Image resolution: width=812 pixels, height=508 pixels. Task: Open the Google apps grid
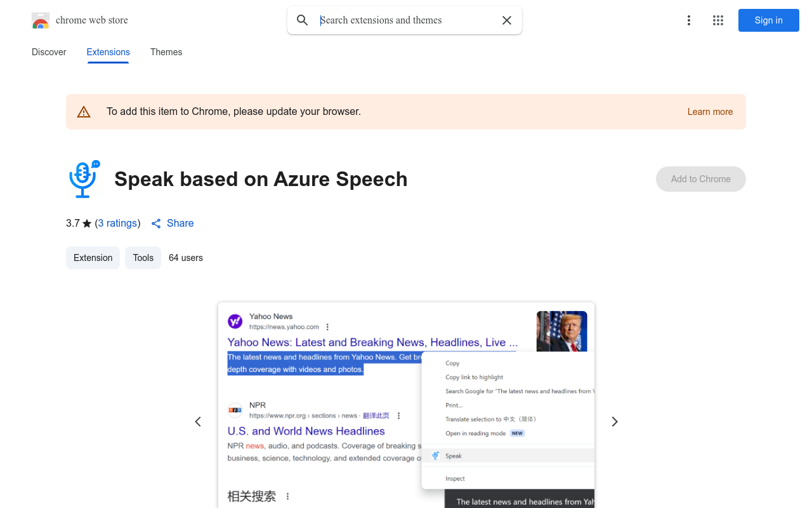pyautogui.click(x=718, y=20)
